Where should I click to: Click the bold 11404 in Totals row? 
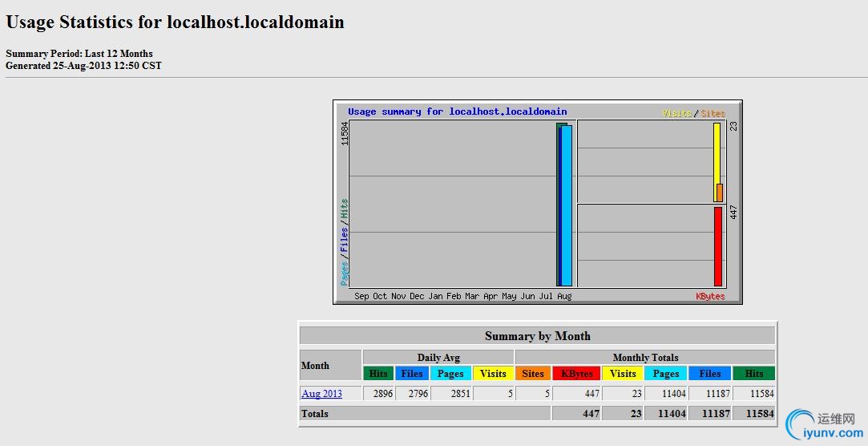672,413
